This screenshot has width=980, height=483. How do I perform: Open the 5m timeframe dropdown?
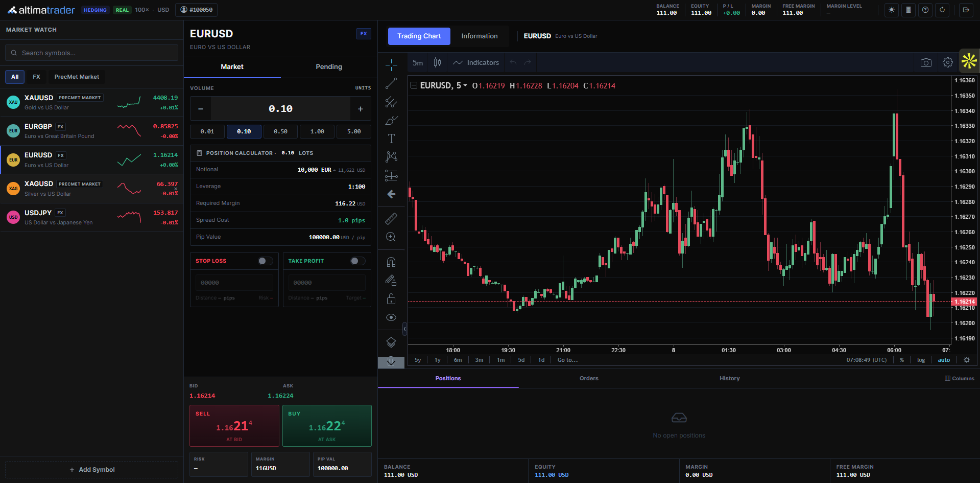point(418,62)
